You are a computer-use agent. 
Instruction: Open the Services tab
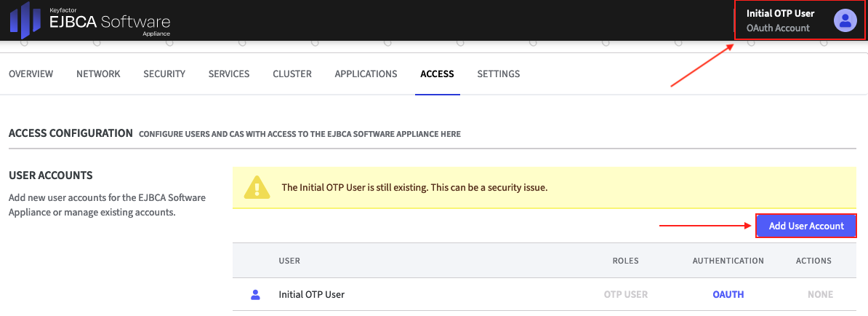229,74
